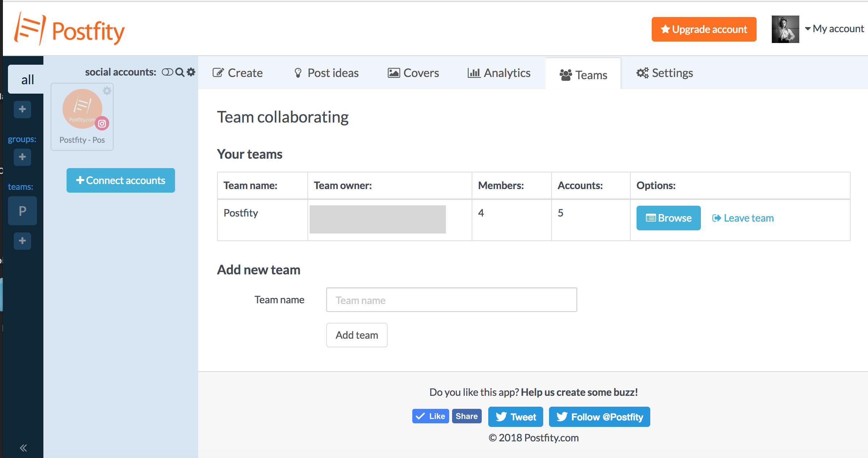Open the Analytics tab
The width and height of the screenshot is (868, 458).
pos(499,73)
